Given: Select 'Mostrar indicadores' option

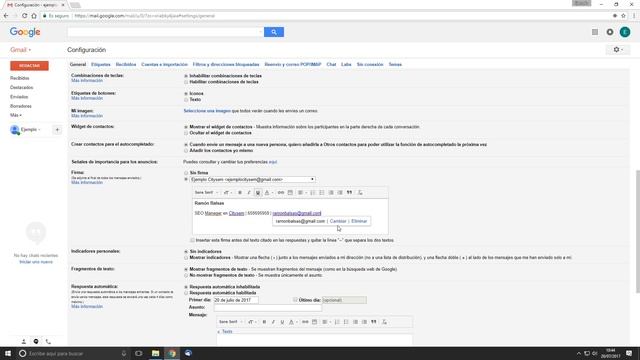Looking at the screenshot, I should [186, 258].
